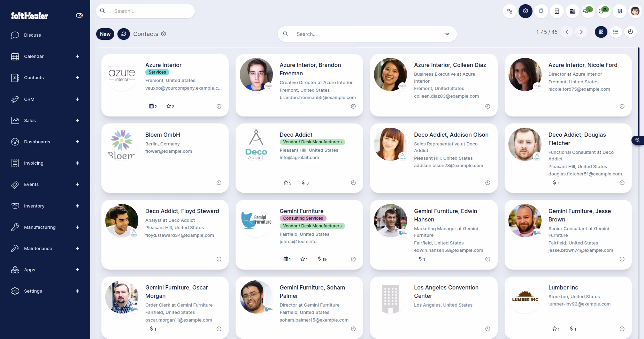This screenshot has height=339, width=644.
Task: Click the stacked-bars quick menu icon
Action: pos(573,11)
